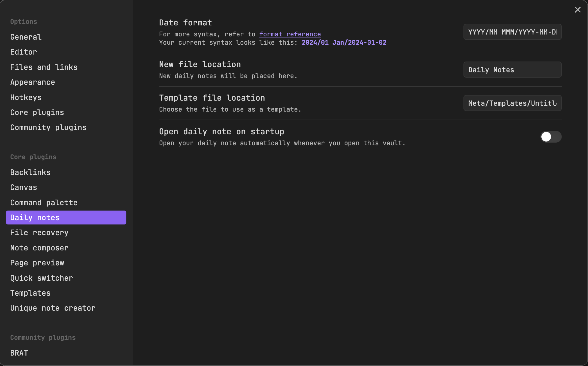This screenshot has height=366, width=588.
Task: Open General settings tab
Action: 26,37
